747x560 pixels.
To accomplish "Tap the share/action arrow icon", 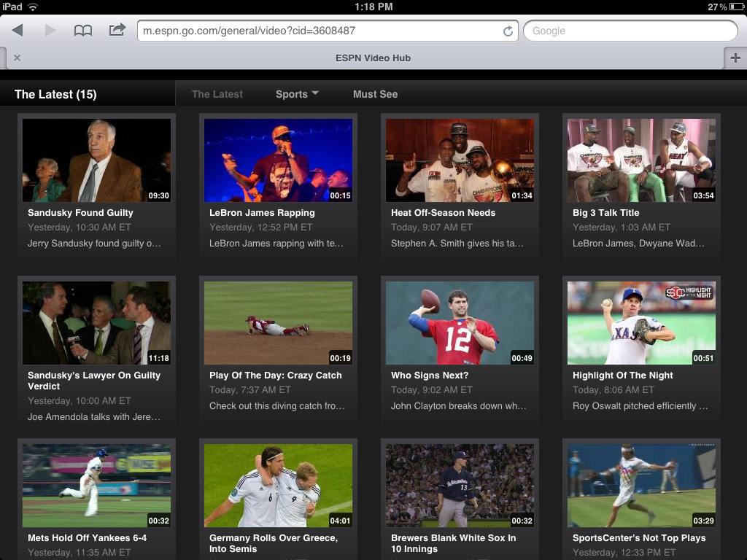I will pos(117,29).
